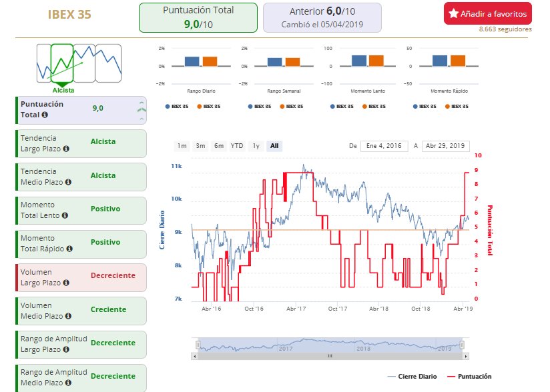
Task: Expand the Puntuación Total chevron arrows
Action: coord(141,111)
